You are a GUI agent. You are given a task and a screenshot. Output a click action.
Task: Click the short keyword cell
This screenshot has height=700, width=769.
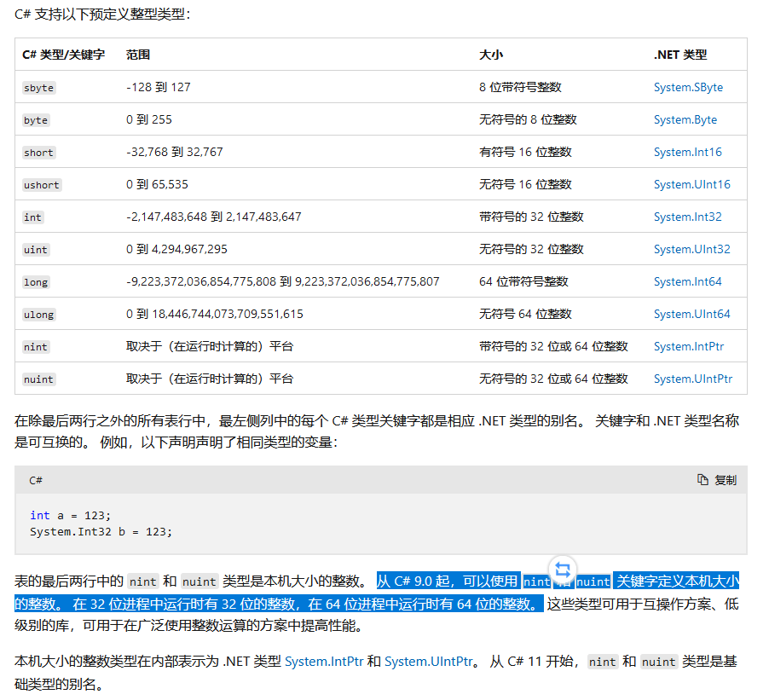(x=38, y=153)
